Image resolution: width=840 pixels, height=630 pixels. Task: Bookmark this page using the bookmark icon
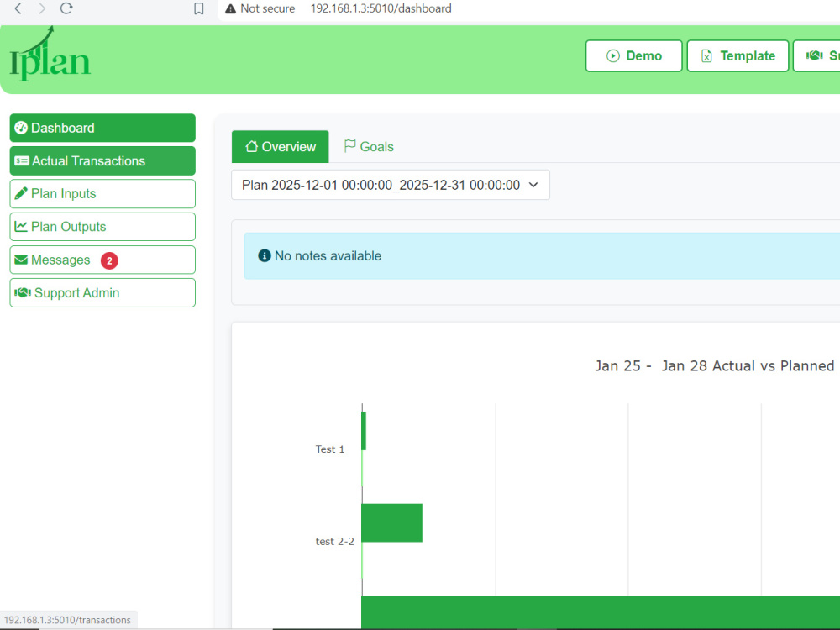199,8
